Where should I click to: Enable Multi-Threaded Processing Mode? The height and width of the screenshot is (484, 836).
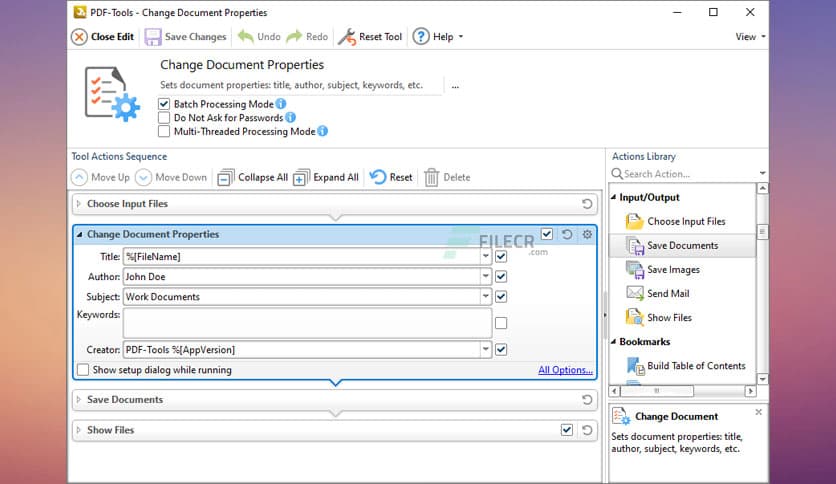[x=164, y=131]
